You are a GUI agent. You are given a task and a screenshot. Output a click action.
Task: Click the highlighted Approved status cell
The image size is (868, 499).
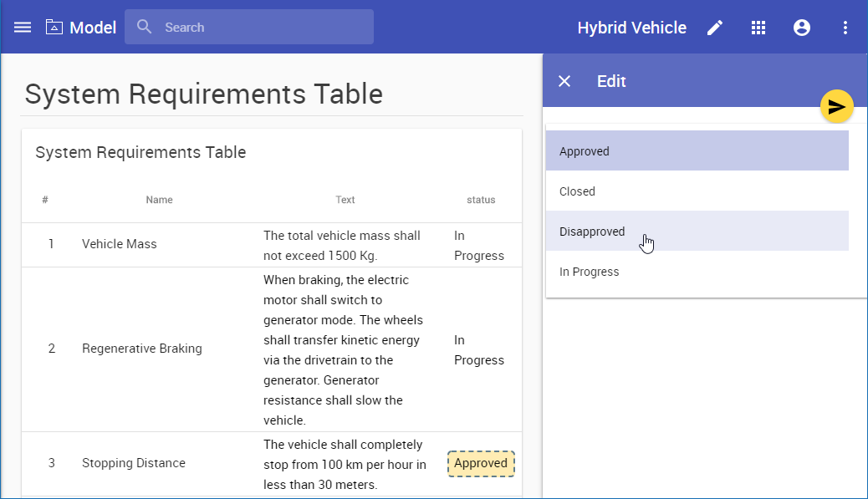click(481, 463)
